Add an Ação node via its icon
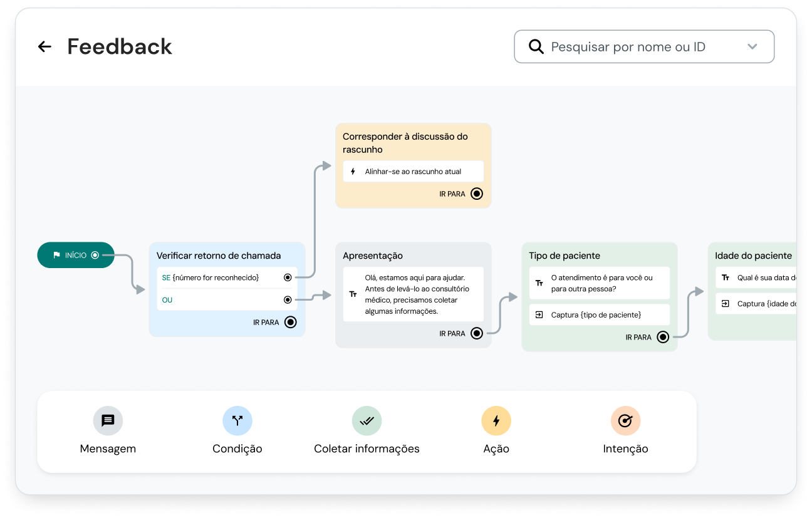Screen dimensions: 812x518 coord(496,421)
